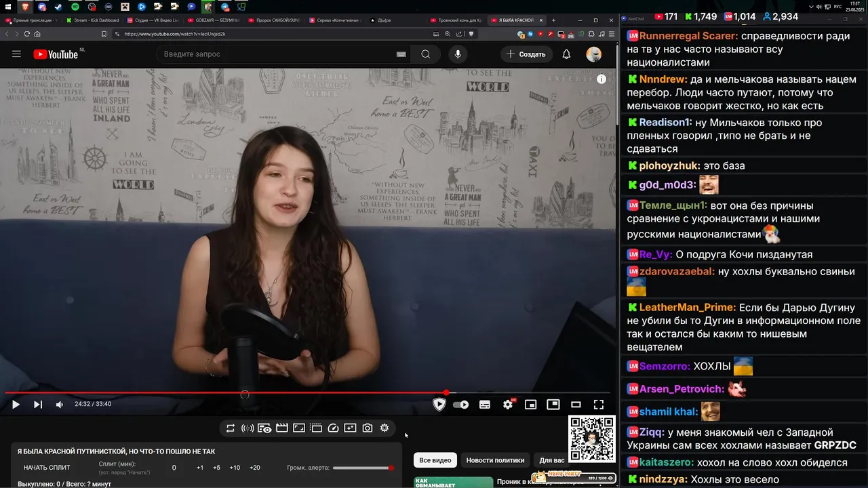Enable miniplayer mode
The width and height of the screenshot is (868, 488).
531,405
